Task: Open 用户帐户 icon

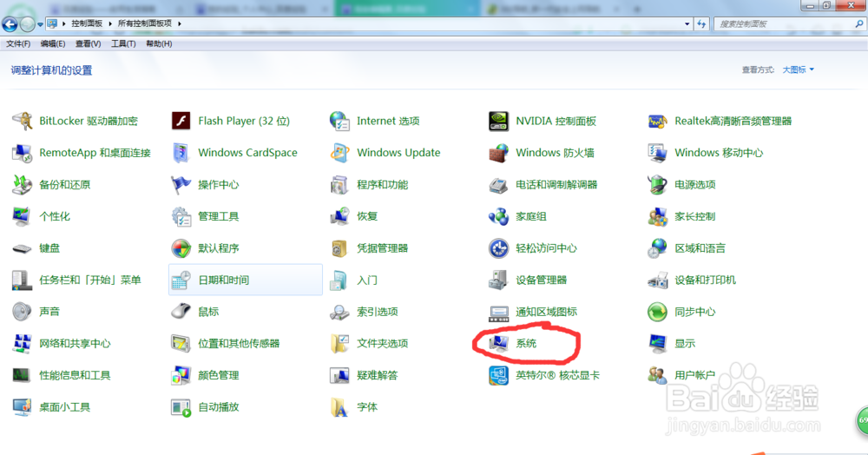Action: pyautogui.click(x=657, y=375)
